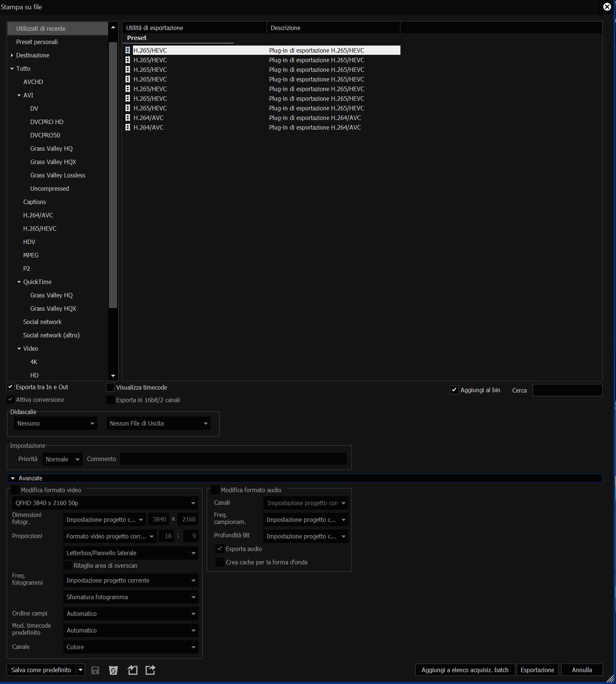Close the Stampa su file dialog
The image size is (616, 684).
click(607, 7)
